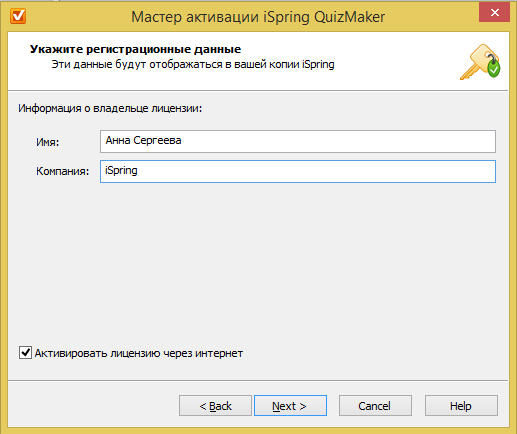517x434 pixels.
Task: Click the 'Эти данные будут отображаться' subtitle text
Action: [193, 64]
